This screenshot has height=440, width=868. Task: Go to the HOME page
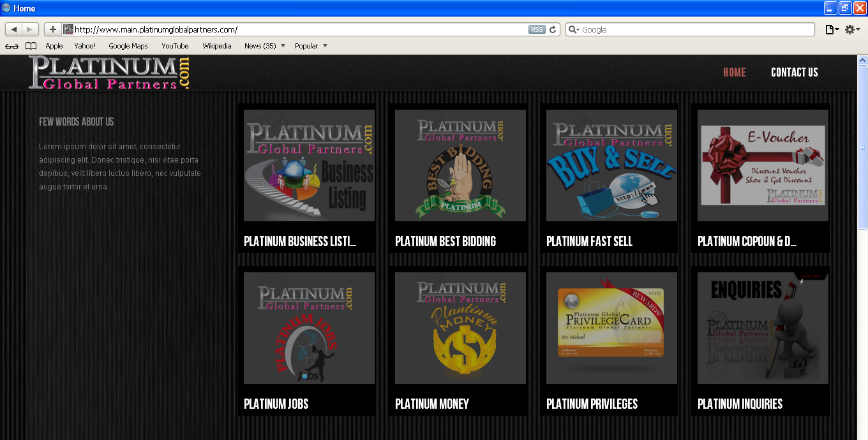735,72
